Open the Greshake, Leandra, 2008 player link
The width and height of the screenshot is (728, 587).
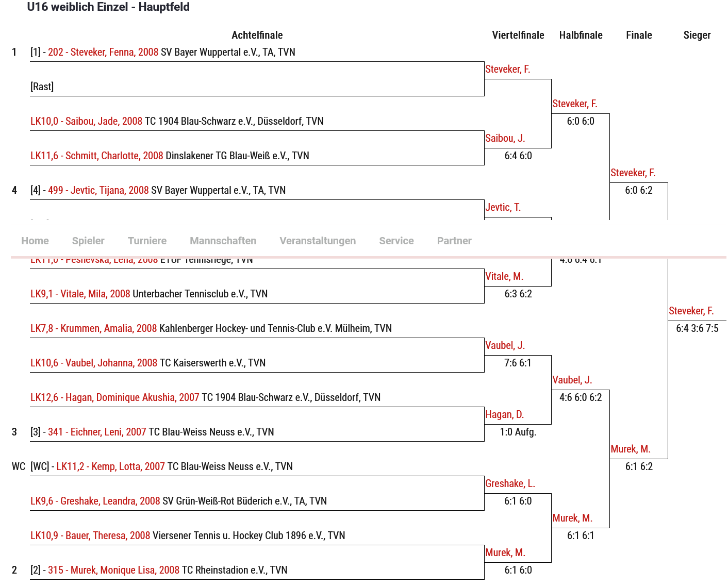(95, 501)
